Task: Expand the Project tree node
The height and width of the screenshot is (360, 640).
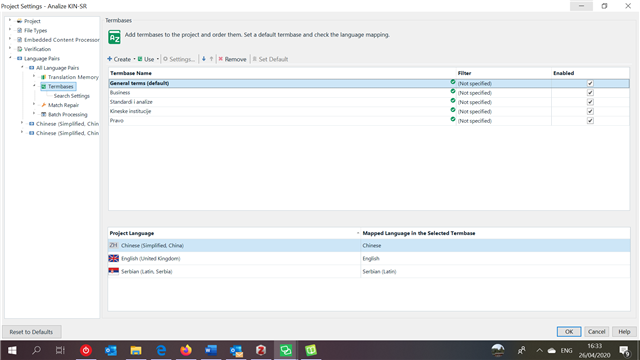Action: point(10,20)
